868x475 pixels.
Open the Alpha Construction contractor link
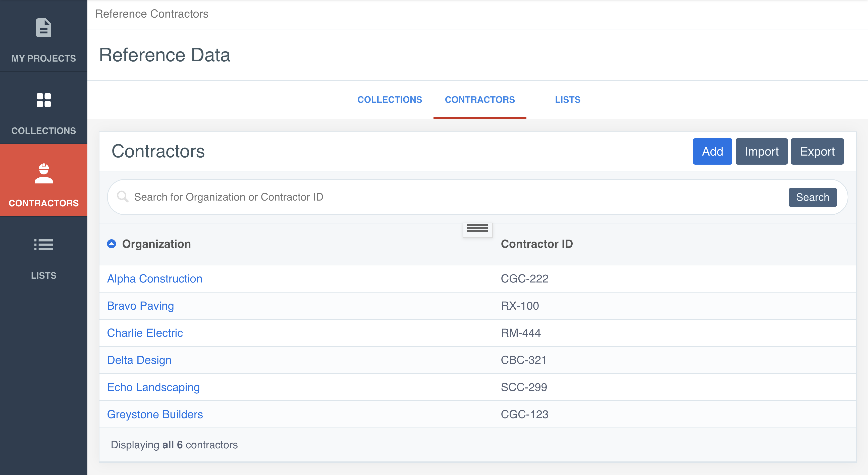click(155, 278)
